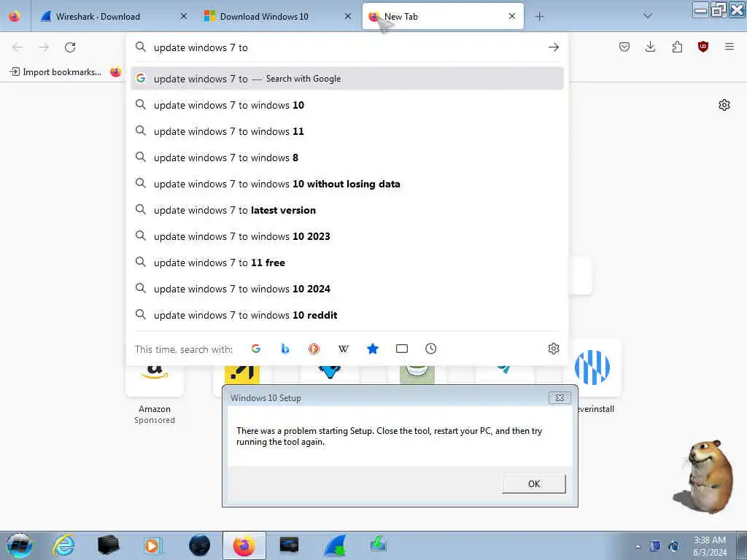Image resolution: width=747 pixels, height=560 pixels.
Task: Open the Extensions menu
Action: tap(677, 47)
